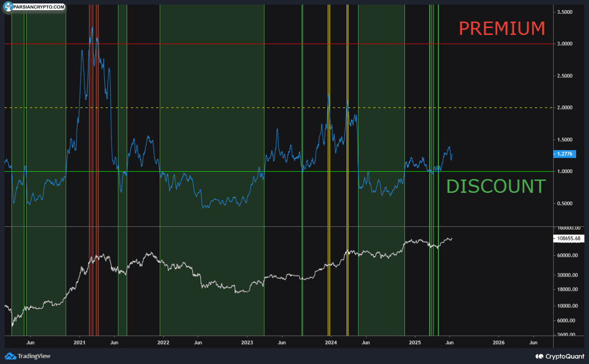The image size is (589, 364).
Task: Click the 3600.00 price axis value
Action: [566, 335]
